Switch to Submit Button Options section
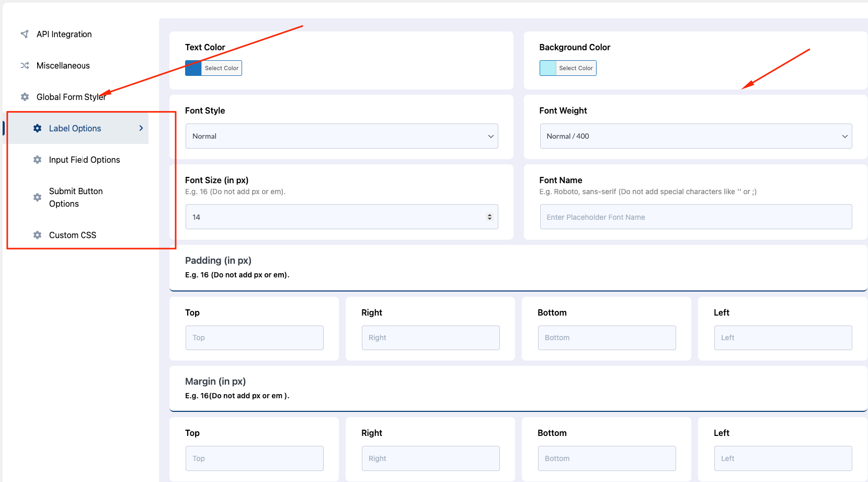Image resolution: width=868 pixels, height=482 pixels. 75,197
